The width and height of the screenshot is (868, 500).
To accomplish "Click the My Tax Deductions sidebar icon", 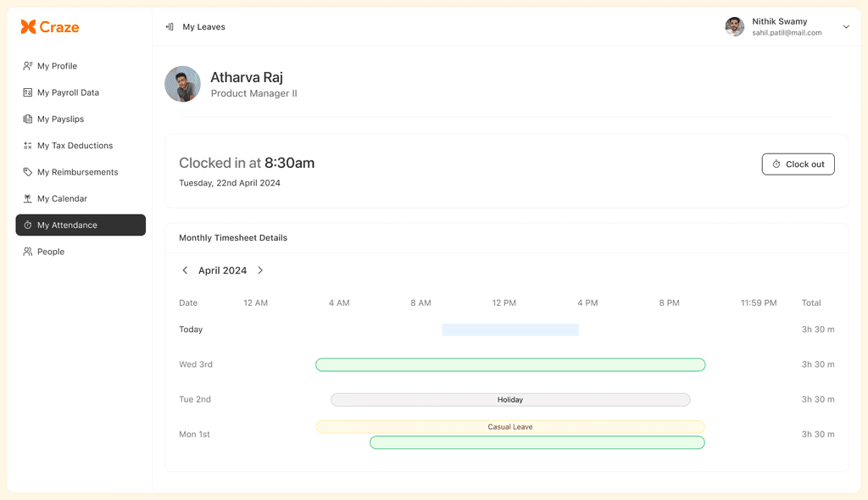I will pos(28,146).
